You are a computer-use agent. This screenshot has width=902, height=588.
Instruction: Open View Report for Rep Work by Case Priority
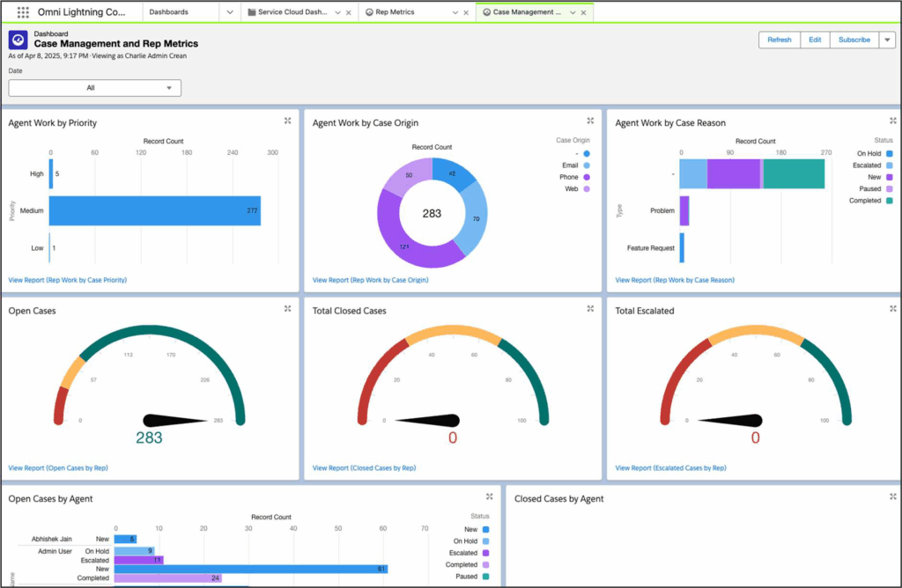click(68, 280)
